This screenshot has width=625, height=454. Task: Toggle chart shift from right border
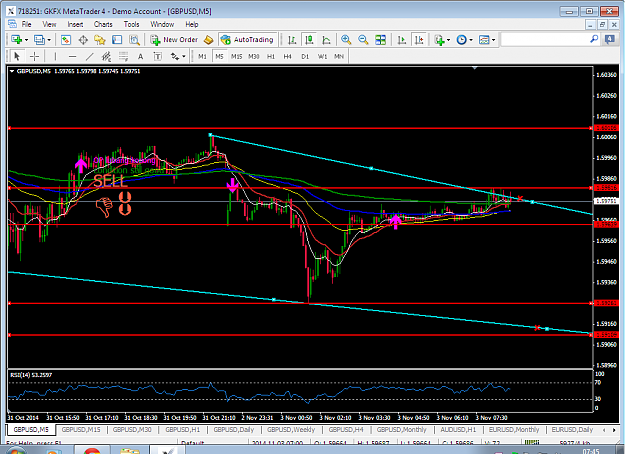click(x=419, y=40)
